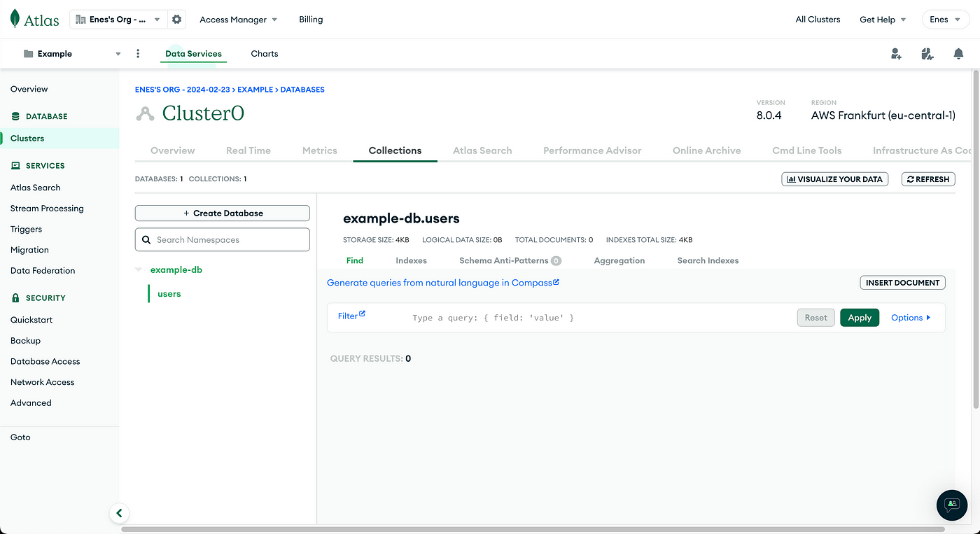The width and height of the screenshot is (980, 534).
Task: Open the Example project selector dropdown
Action: tap(73, 54)
